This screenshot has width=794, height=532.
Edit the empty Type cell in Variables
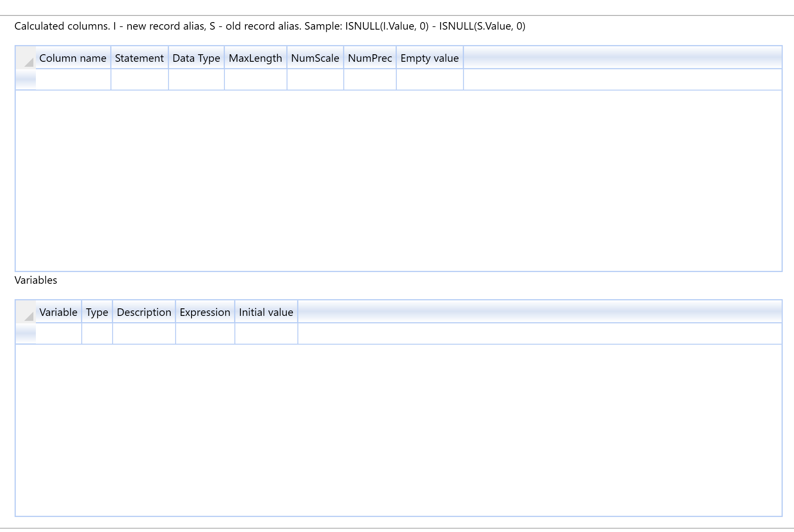pos(97,333)
